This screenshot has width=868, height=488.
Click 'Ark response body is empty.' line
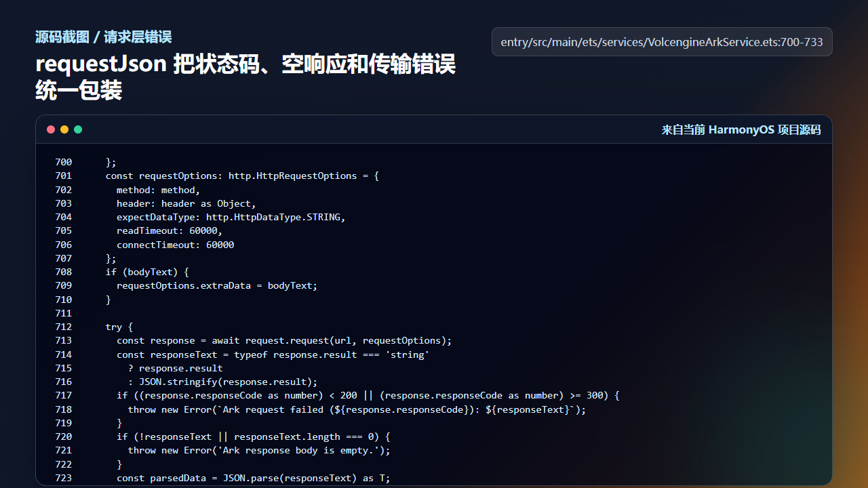[x=259, y=450]
